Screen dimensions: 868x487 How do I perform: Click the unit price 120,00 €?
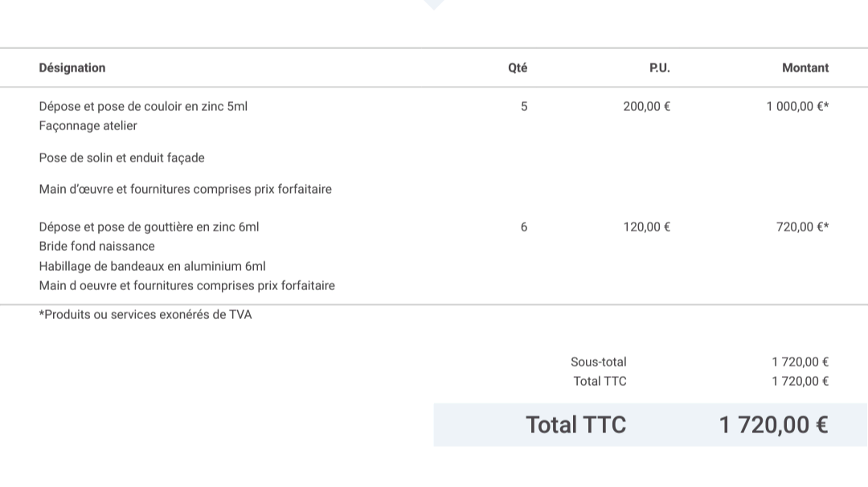646,227
